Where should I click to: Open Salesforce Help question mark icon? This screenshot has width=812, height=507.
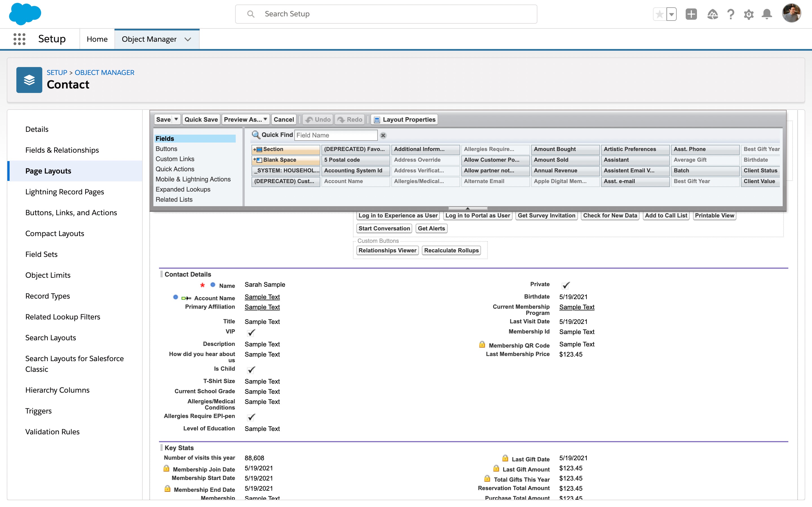731,14
